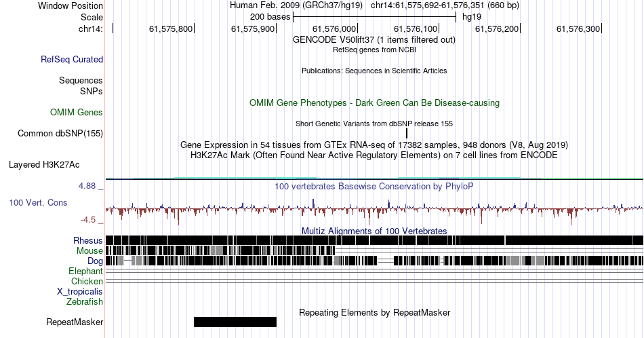The height and width of the screenshot is (338, 644).
Task: Select the Zebrafish alignment row label
Action: [85, 302]
